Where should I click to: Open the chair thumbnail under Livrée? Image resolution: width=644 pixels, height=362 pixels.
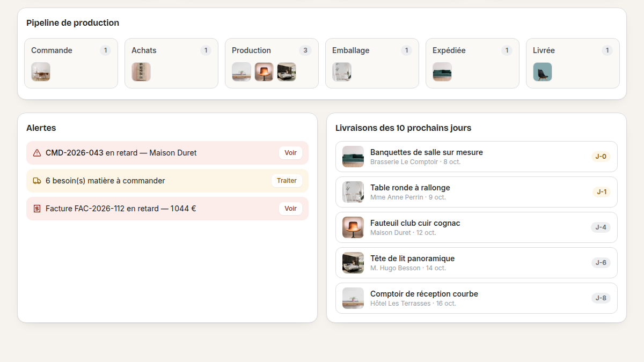(543, 72)
